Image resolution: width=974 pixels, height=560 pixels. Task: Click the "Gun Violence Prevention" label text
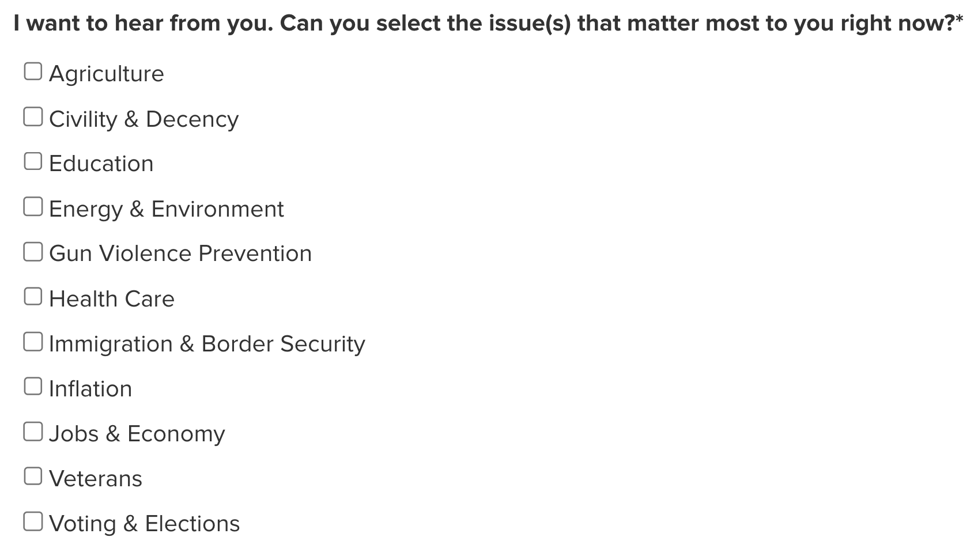(180, 254)
